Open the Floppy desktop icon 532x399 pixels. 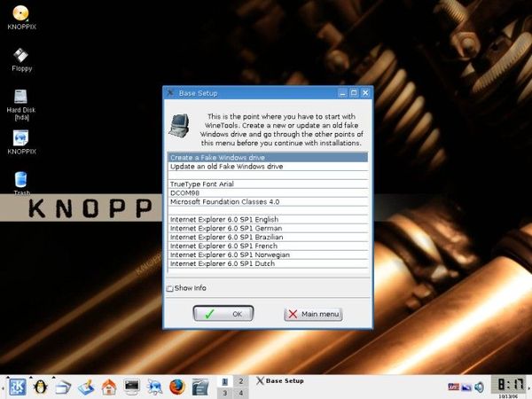click(21, 56)
